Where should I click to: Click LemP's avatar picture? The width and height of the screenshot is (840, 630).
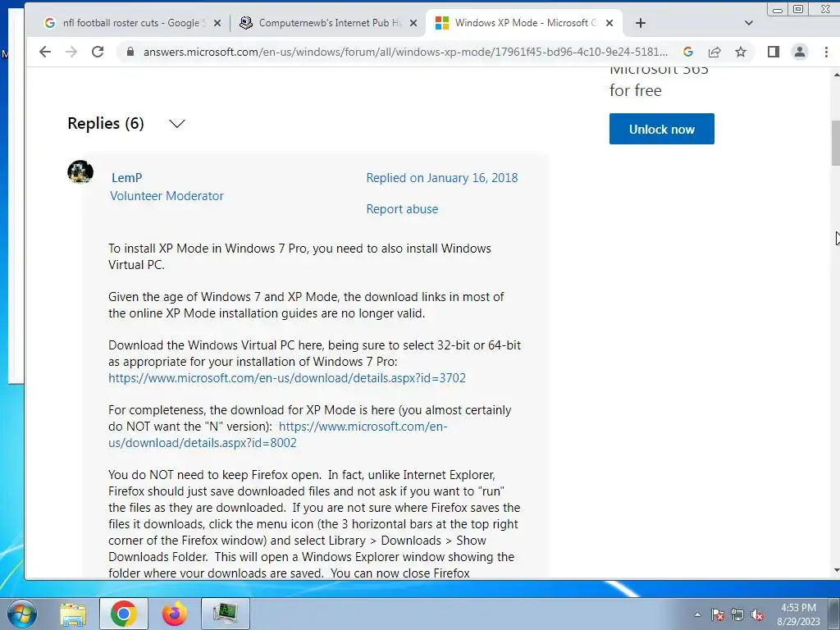click(80, 172)
